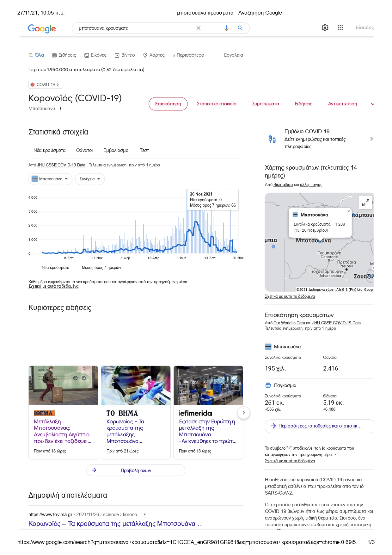Open the Συνέχεια time range dropdown
The image size is (392, 555).
(90, 179)
